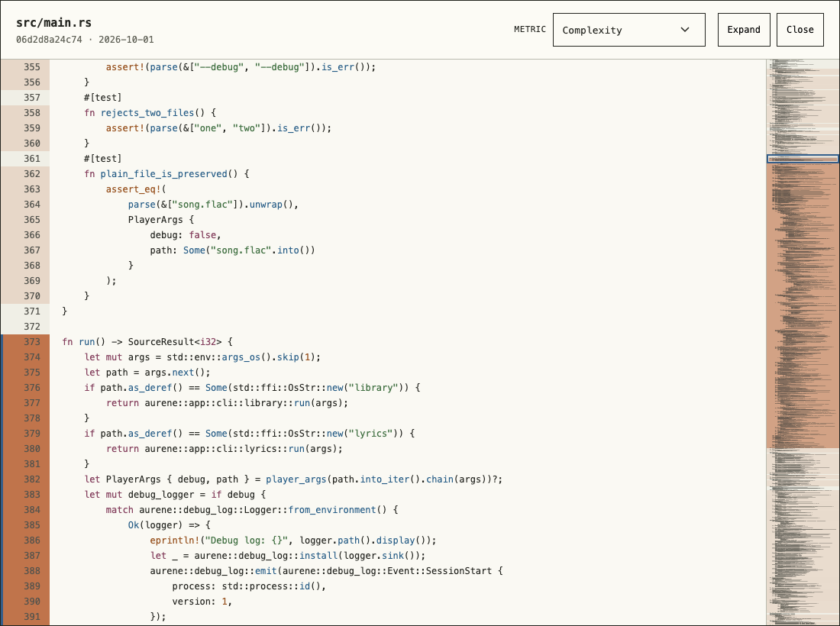
Task: Click commit hash 06d2d8a24c74 text
Action: click(50, 40)
